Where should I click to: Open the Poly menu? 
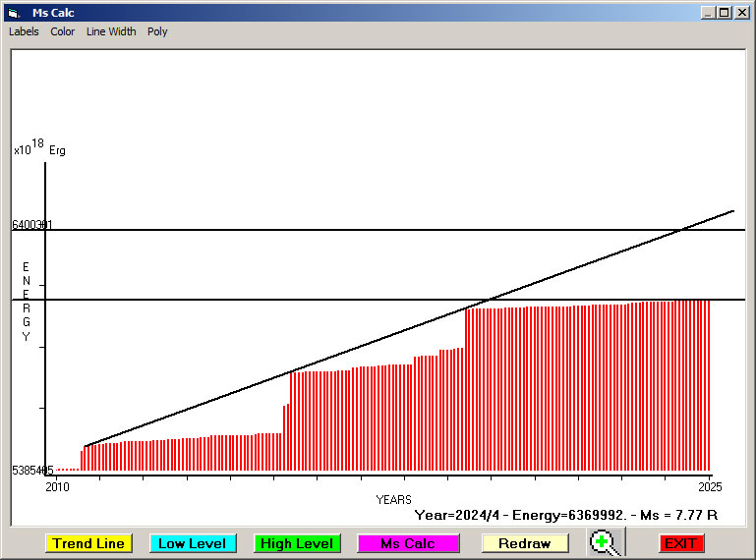point(157,31)
